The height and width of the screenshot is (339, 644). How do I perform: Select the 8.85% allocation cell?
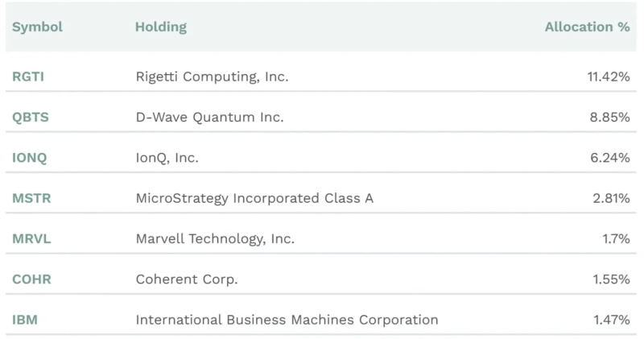[609, 118]
